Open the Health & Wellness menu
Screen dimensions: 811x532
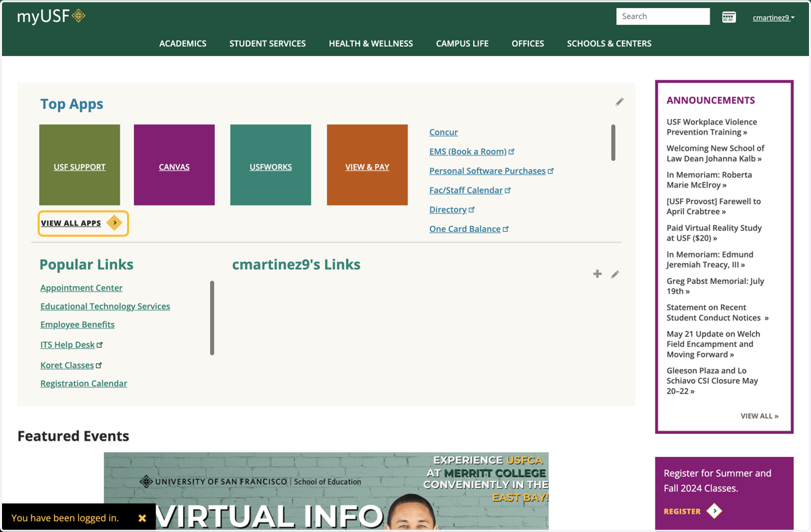[371, 43]
